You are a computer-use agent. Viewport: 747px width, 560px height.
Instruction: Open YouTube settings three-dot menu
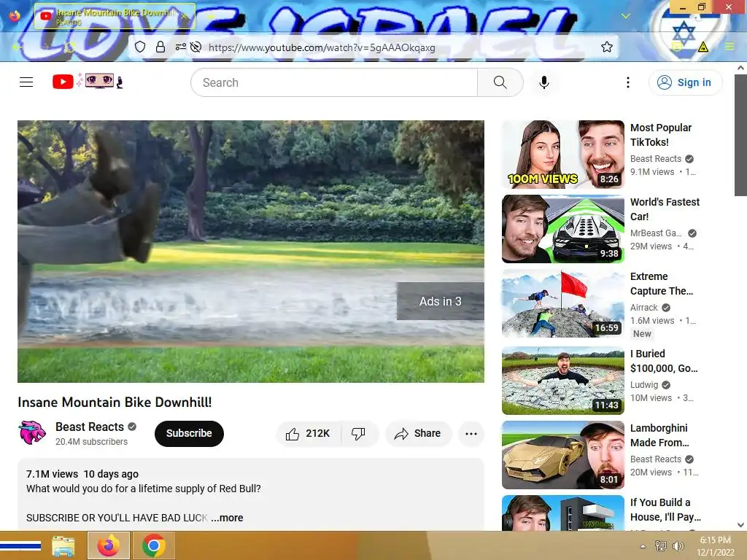pos(628,82)
